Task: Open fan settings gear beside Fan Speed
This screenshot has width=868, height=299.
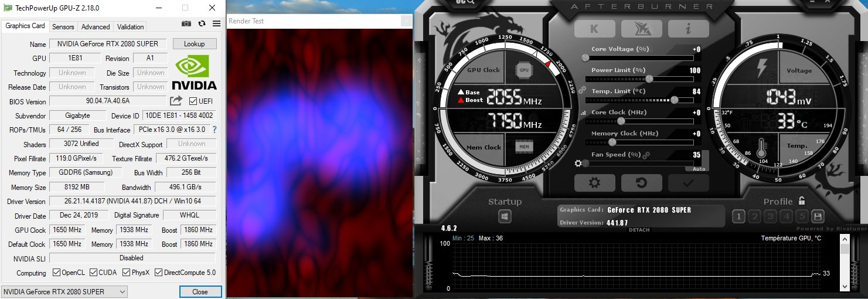Action: click(578, 164)
